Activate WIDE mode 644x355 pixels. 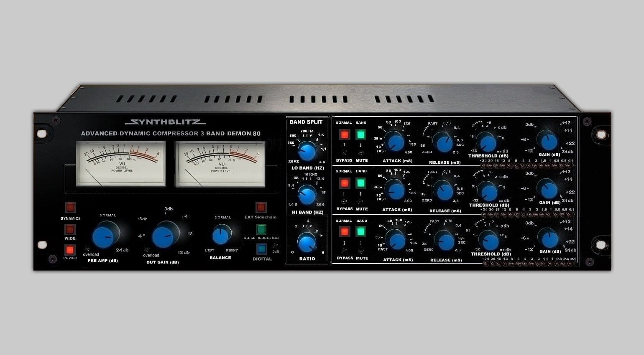70,229
